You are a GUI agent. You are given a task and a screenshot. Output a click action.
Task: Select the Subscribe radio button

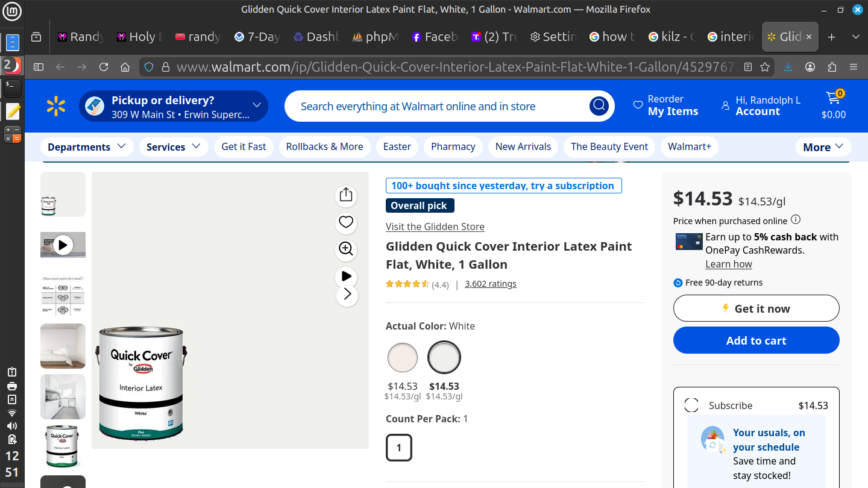[691, 405]
